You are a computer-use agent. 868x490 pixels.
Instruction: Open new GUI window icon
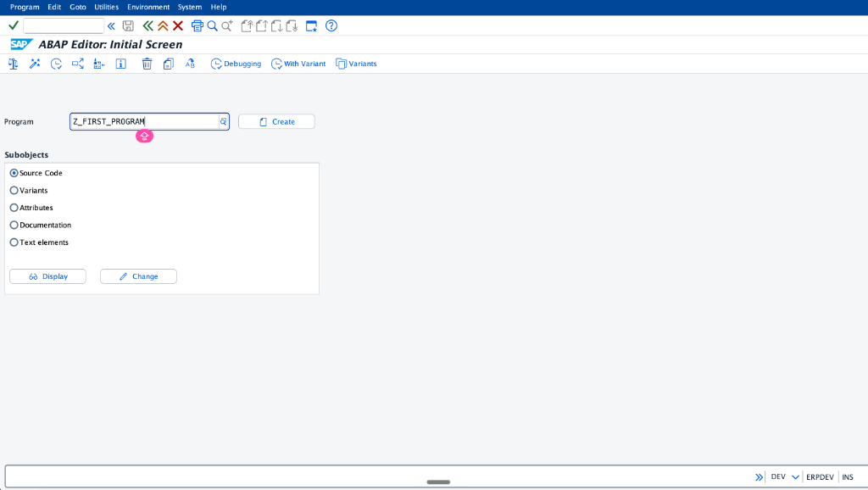312,26
